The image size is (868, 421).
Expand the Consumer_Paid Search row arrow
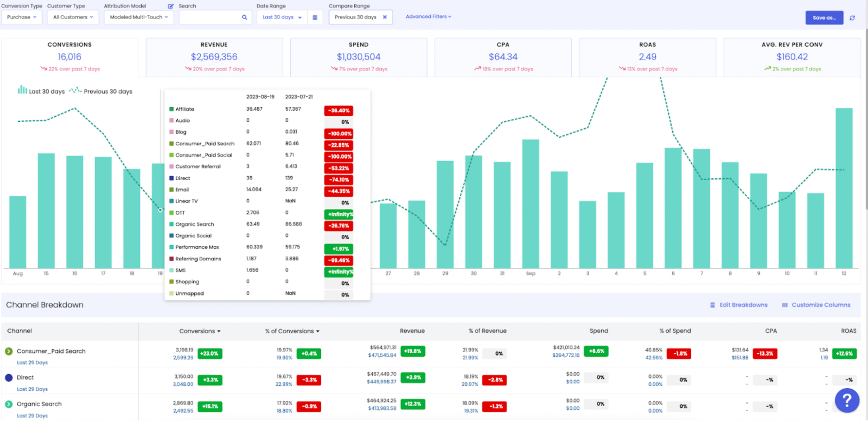pyautogui.click(x=9, y=351)
